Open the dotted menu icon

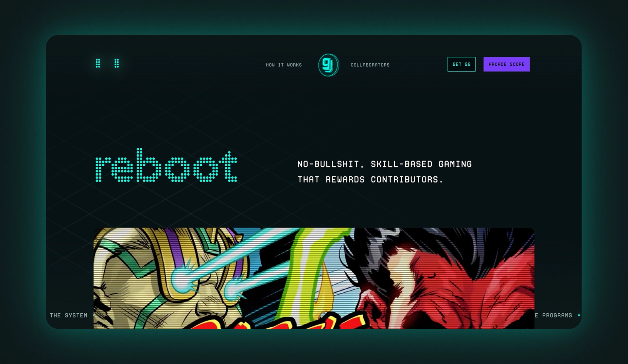pos(107,63)
